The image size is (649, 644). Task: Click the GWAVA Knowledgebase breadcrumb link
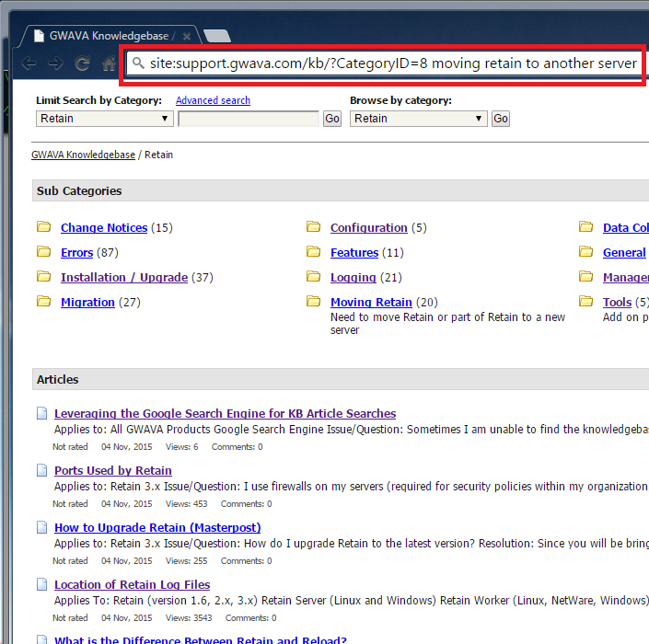coord(83,155)
